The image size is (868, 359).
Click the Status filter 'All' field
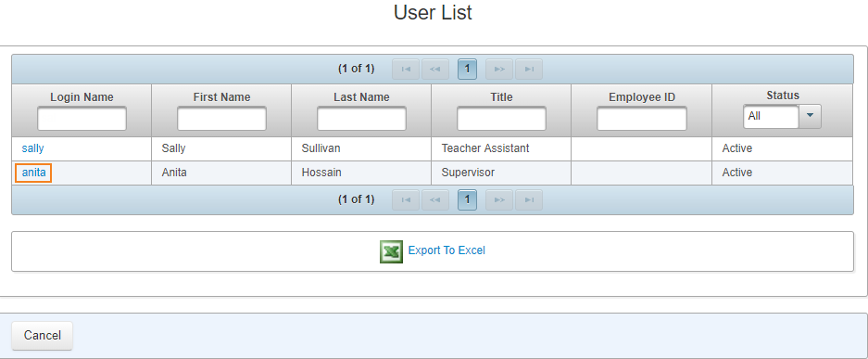click(771, 116)
